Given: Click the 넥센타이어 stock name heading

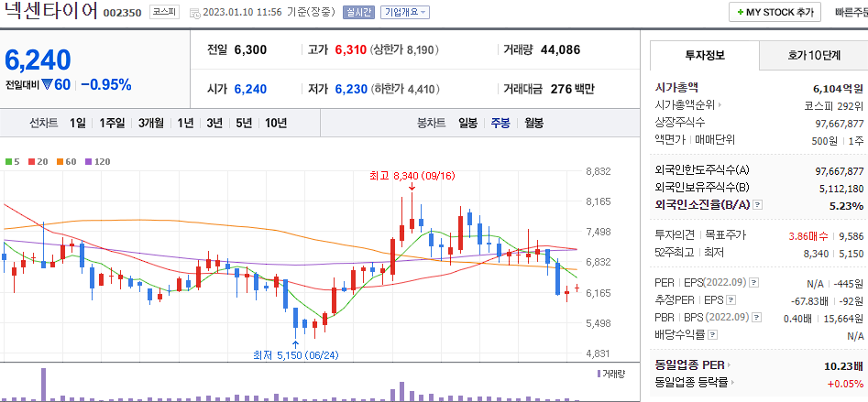Looking at the screenshot, I should (x=50, y=11).
